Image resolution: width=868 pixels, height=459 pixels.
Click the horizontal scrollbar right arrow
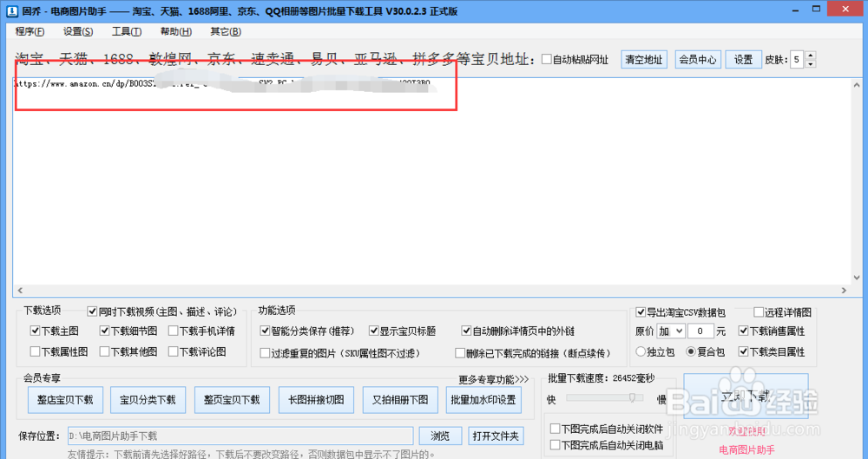click(x=845, y=290)
